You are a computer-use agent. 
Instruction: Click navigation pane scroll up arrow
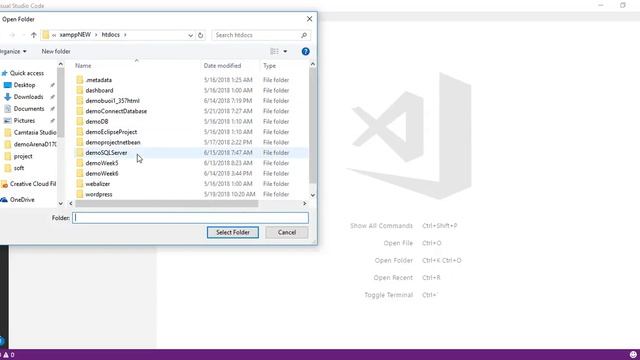(x=60, y=64)
